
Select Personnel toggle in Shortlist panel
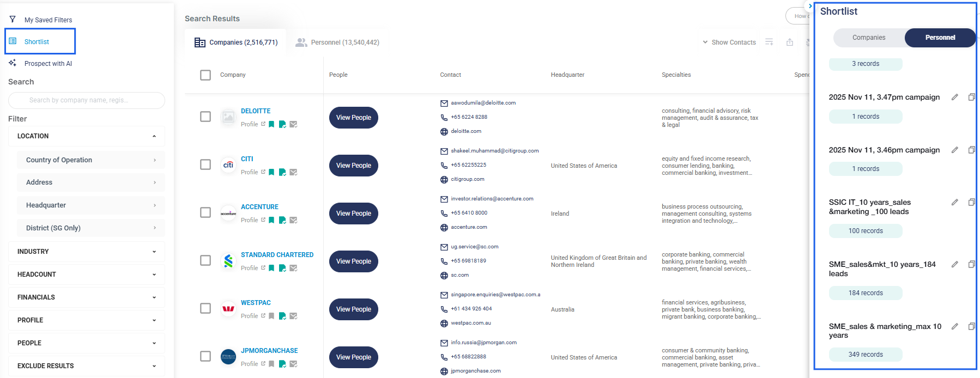pos(940,38)
